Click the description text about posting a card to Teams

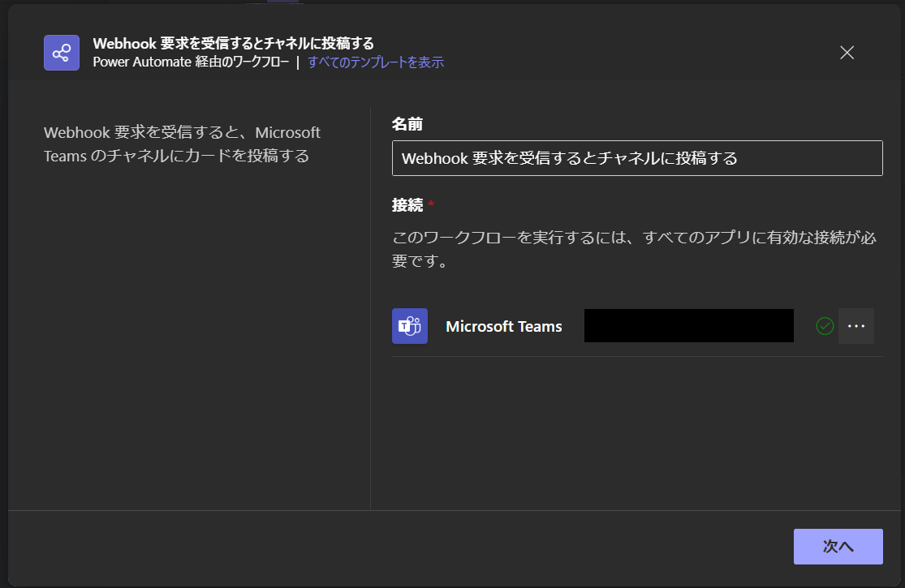182,144
